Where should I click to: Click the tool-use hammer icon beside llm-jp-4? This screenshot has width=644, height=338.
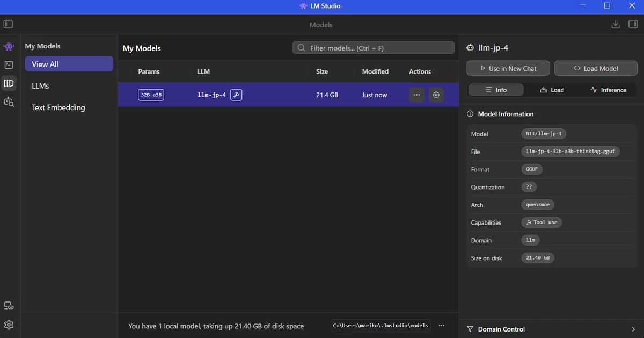pyautogui.click(x=236, y=95)
